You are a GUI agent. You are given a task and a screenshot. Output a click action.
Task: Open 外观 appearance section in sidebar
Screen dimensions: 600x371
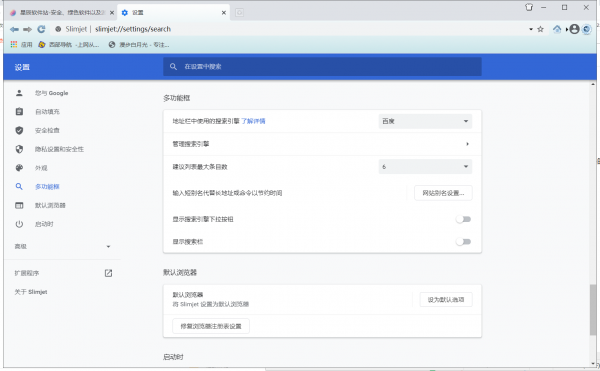41,168
